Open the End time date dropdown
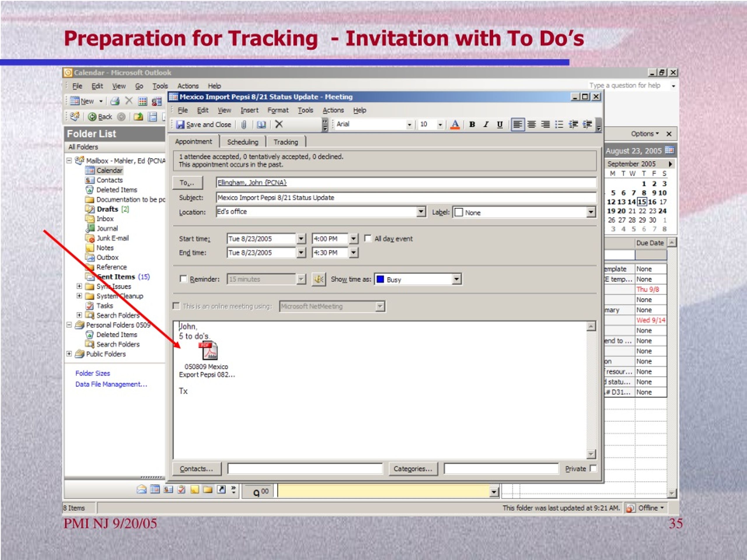 click(301, 253)
